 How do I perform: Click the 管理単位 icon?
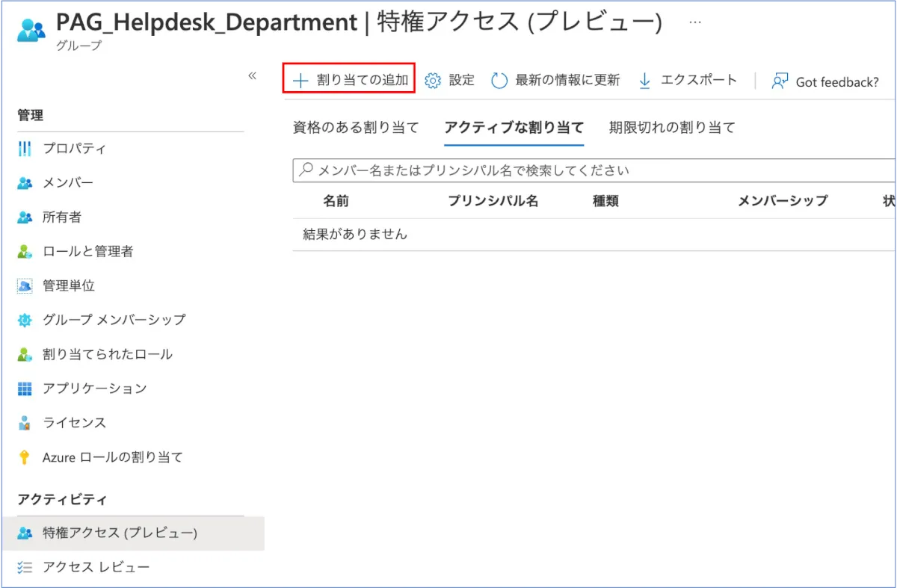click(x=25, y=286)
